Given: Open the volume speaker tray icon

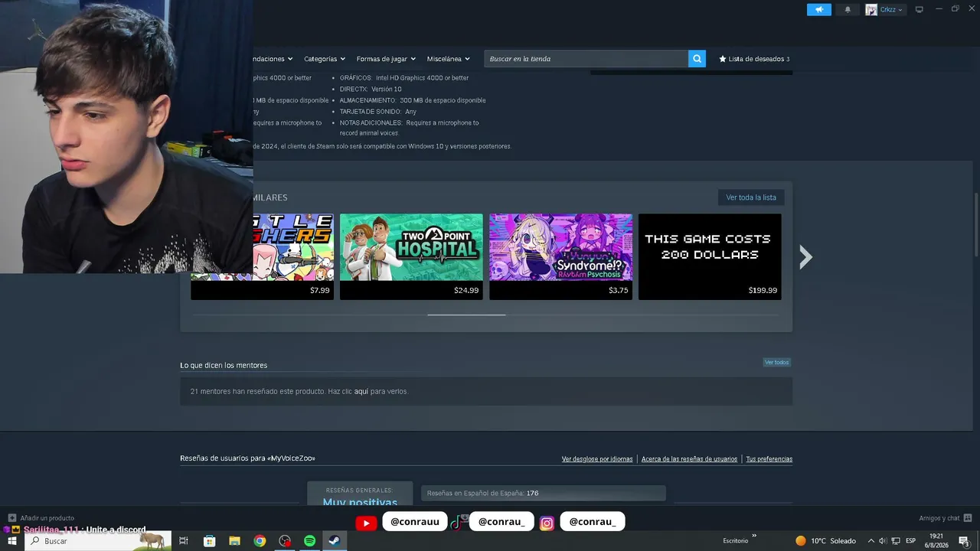Looking at the screenshot, I should pyautogui.click(x=883, y=541).
